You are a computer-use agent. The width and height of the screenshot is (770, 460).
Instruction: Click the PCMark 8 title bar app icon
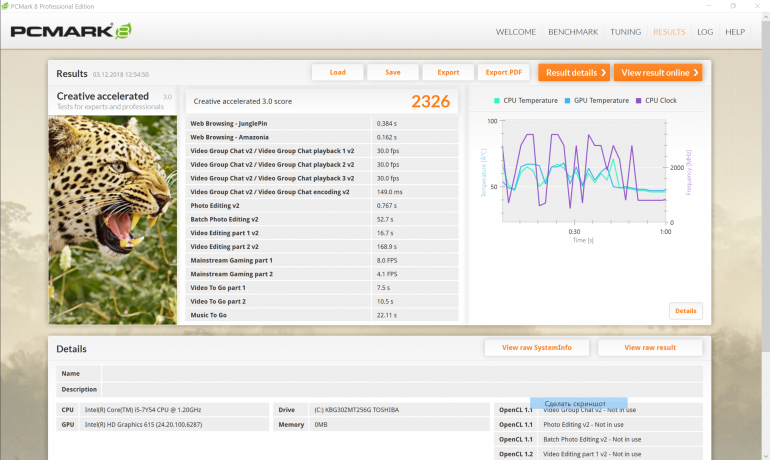click(x=7, y=6)
